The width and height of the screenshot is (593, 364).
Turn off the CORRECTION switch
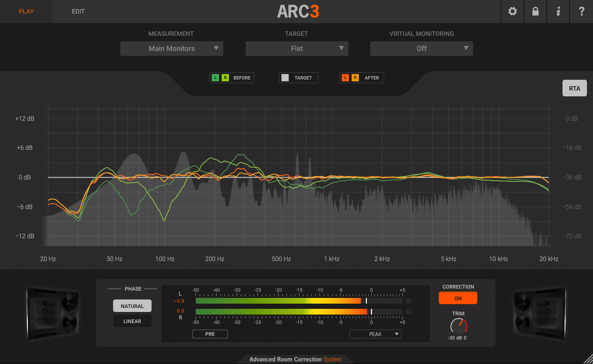tap(458, 298)
